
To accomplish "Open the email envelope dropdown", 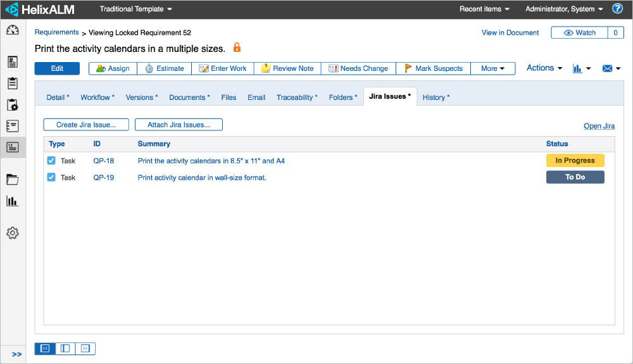I will [x=611, y=68].
